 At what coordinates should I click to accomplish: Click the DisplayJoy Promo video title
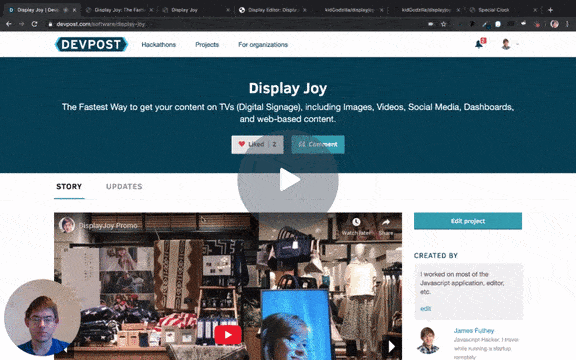click(108, 226)
